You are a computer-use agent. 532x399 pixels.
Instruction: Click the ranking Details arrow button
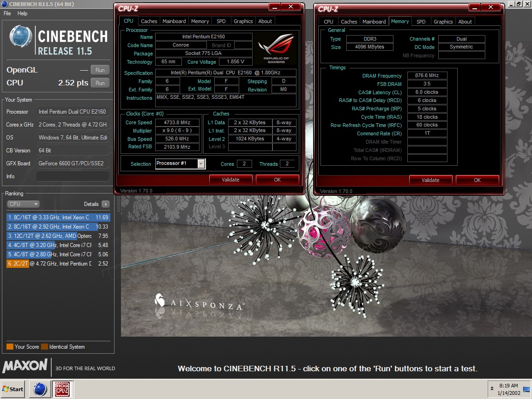click(x=105, y=204)
